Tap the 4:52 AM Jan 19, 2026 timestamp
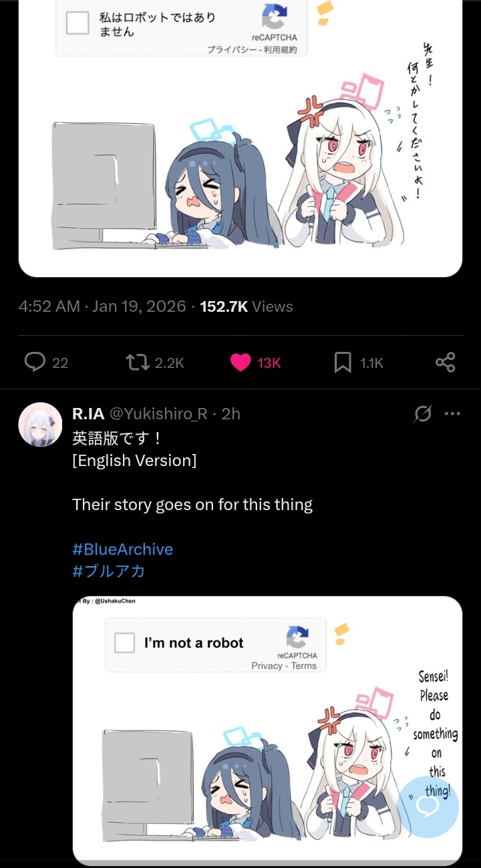Screen dimensions: 481x868 pos(102,306)
